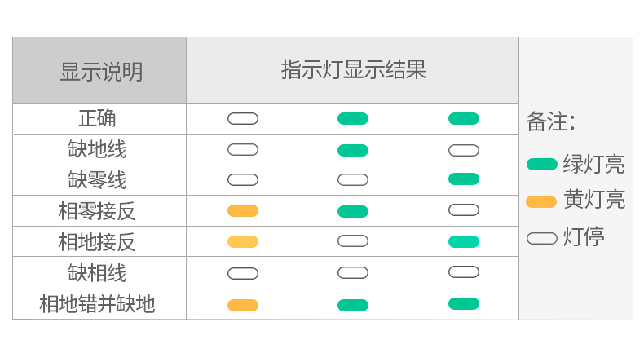Click the 正确 row label
This screenshot has height=344, width=644.
[97, 119]
